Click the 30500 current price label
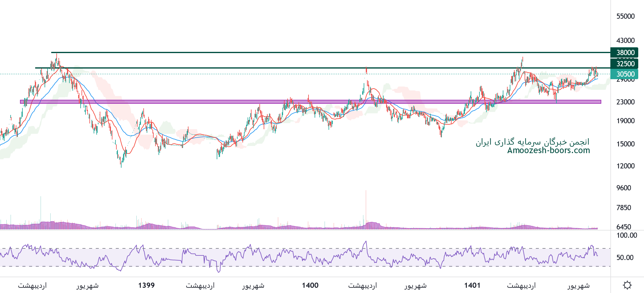 (625, 74)
